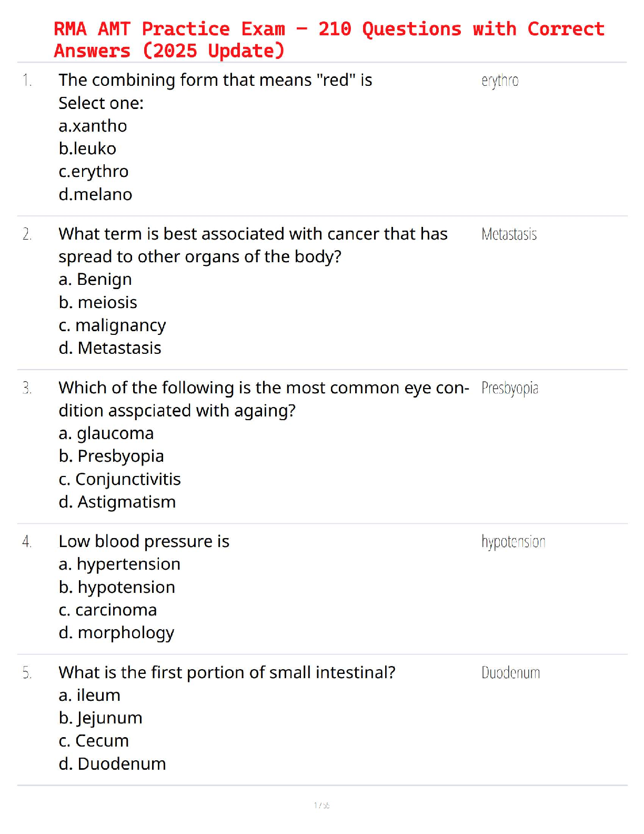
Task: Pick 'a. hypertension' option in question 4
Action: pyautogui.click(x=119, y=564)
